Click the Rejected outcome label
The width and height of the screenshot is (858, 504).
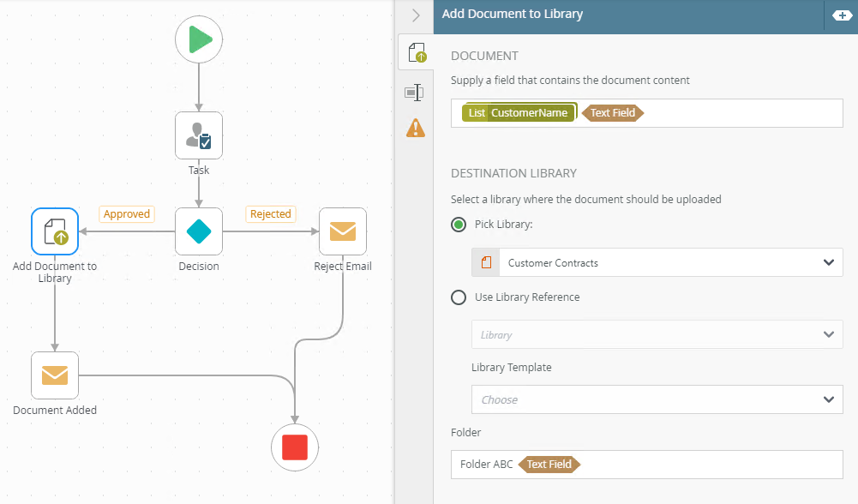271,214
